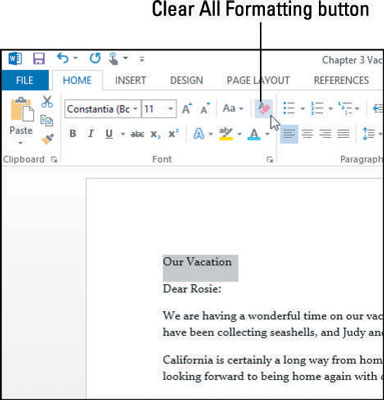The image size is (384, 400).
Task: Increase font size with Grow Font
Action: click(186, 108)
